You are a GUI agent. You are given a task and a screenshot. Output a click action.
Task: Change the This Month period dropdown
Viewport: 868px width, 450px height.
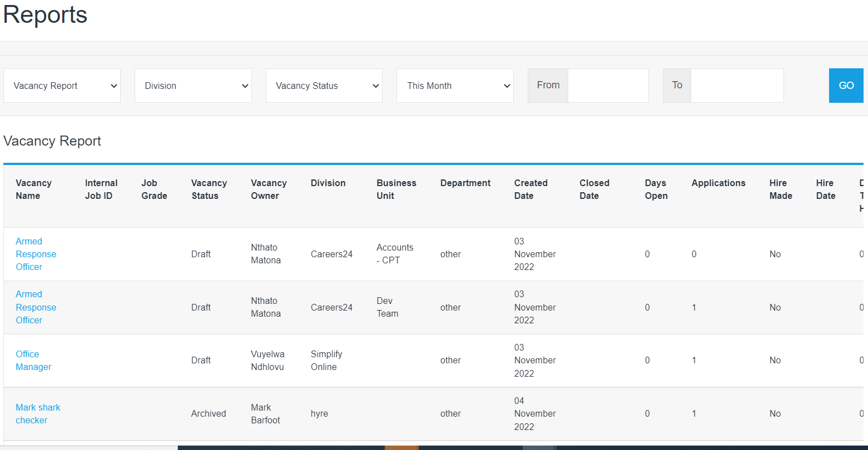tap(455, 86)
